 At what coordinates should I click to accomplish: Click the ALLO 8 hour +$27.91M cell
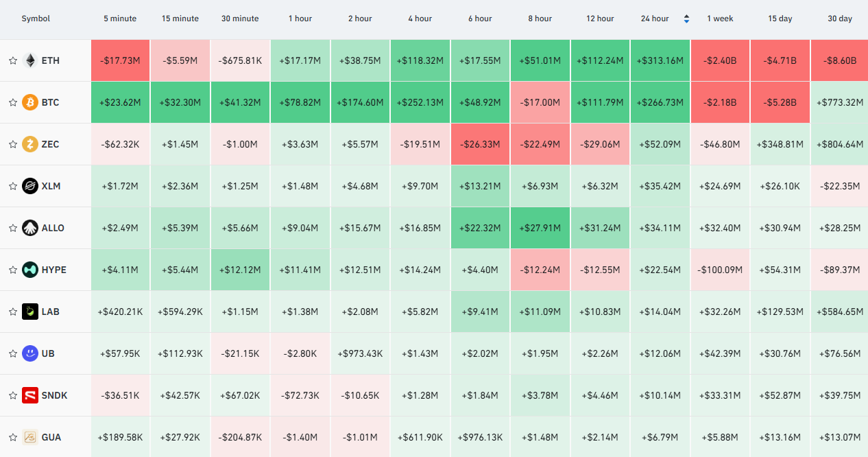(540, 228)
